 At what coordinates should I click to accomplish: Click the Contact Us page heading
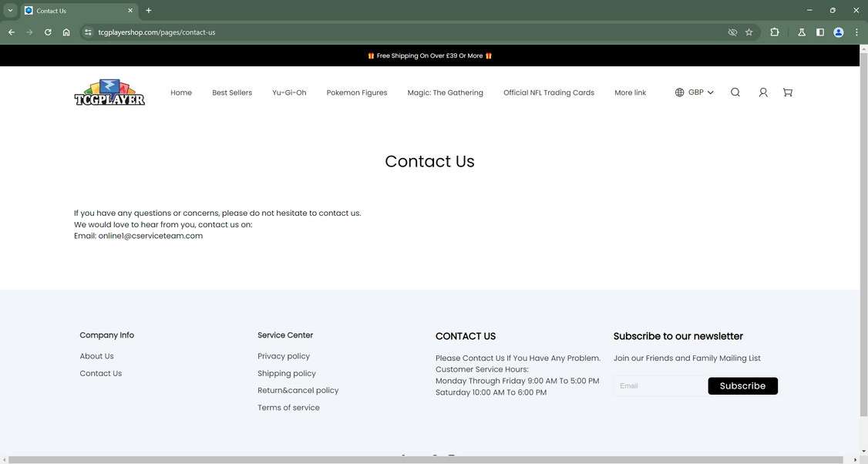[429, 161]
